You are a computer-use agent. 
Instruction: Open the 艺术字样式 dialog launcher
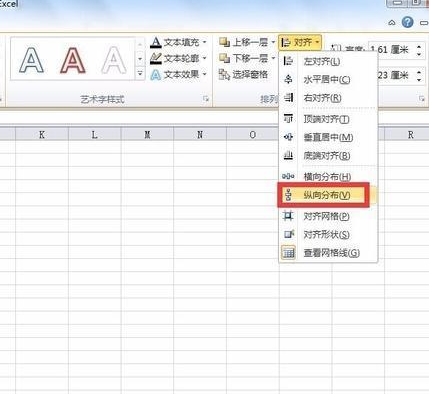coord(206,99)
